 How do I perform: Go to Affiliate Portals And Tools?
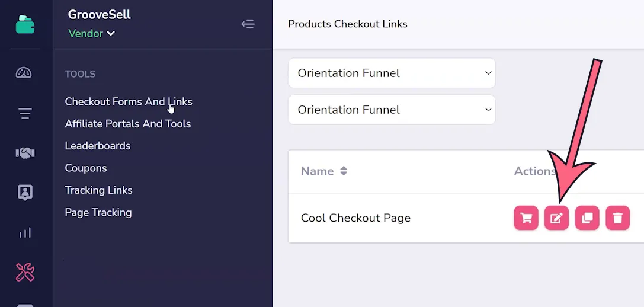pyautogui.click(x=128, y=124)
